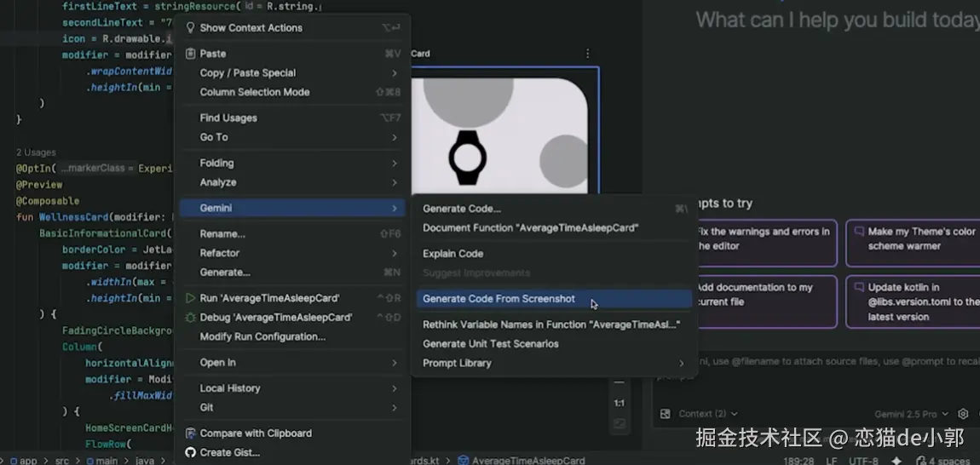Click the UTF-8 encoding status item
This screenshot has width=980, height=465.
[x=864, y=461]
